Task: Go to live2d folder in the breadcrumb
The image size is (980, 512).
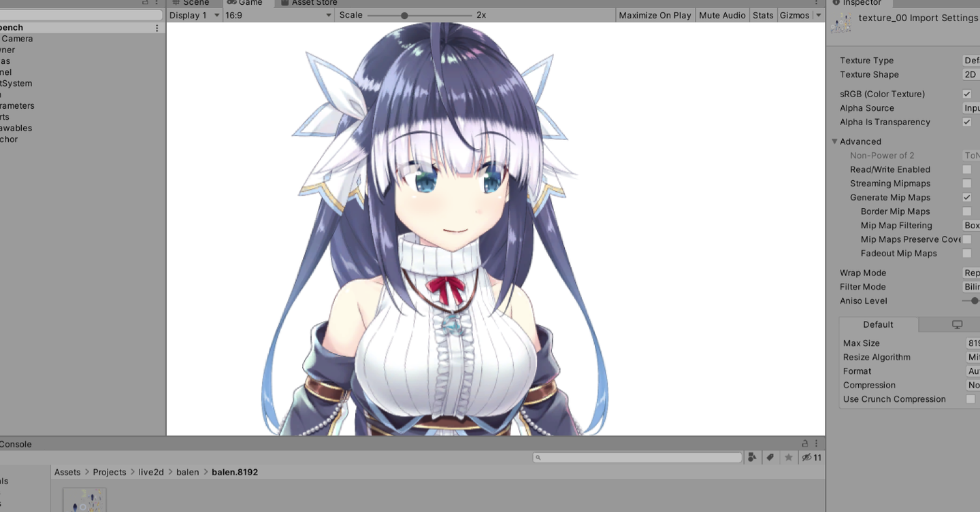Action: point(151,472)
